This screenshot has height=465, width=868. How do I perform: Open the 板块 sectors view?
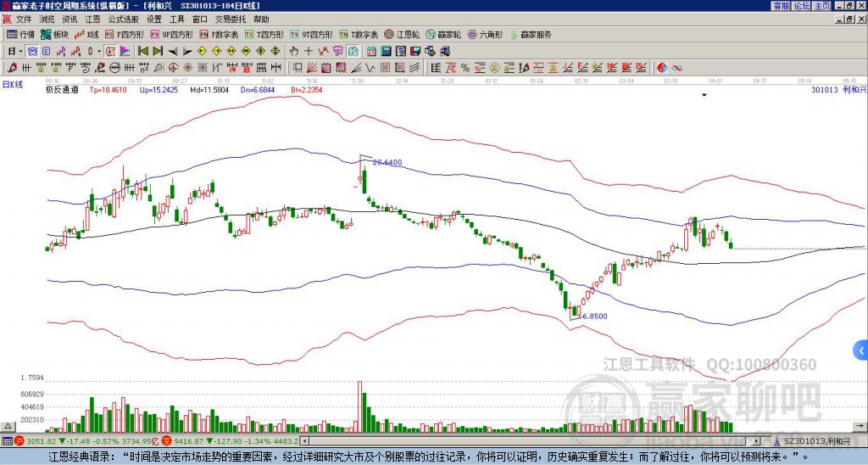[x=54, y=34]
